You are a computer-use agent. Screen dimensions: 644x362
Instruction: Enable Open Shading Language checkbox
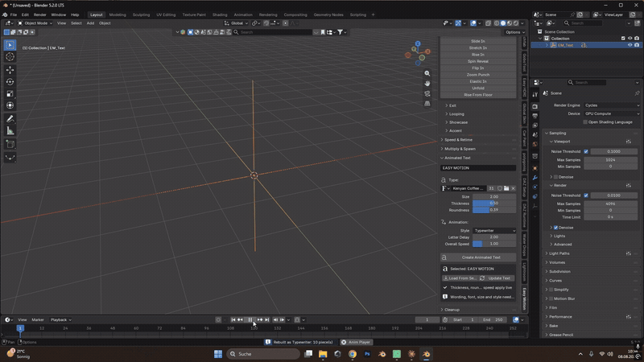click(x=585, y=122)
